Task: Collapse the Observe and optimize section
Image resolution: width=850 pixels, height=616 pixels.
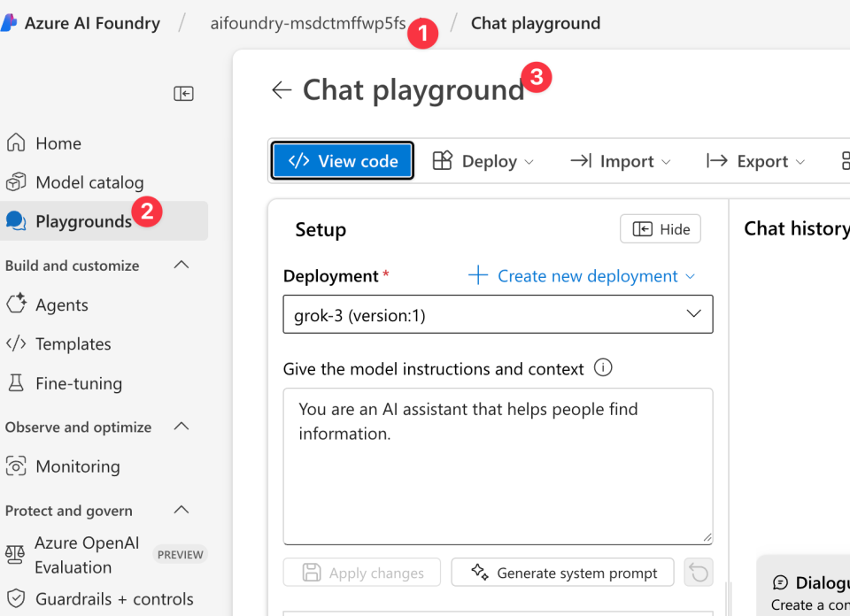Action: [x=182, y=427]
